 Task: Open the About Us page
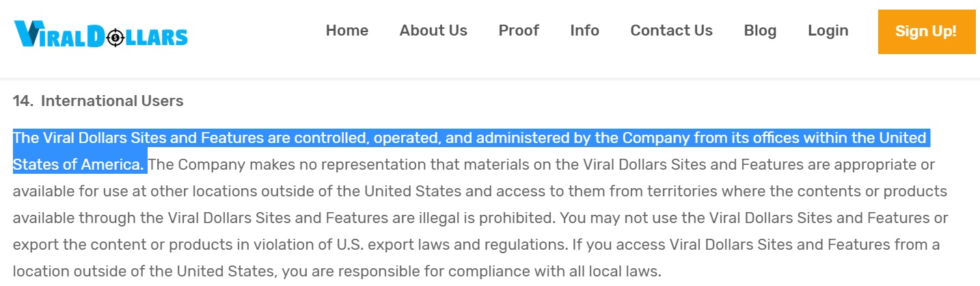(x=433, y=31)
